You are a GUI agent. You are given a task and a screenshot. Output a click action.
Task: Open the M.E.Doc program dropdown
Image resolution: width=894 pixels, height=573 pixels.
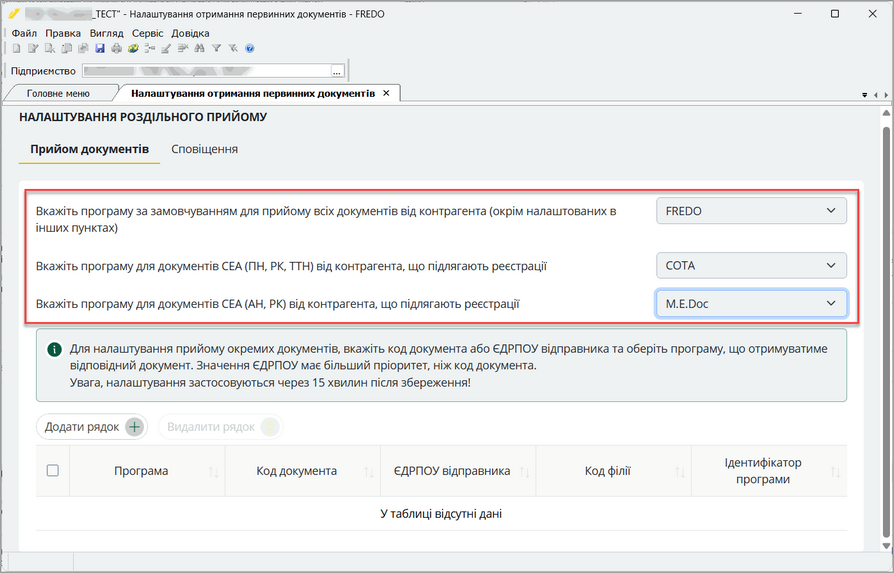751,304
